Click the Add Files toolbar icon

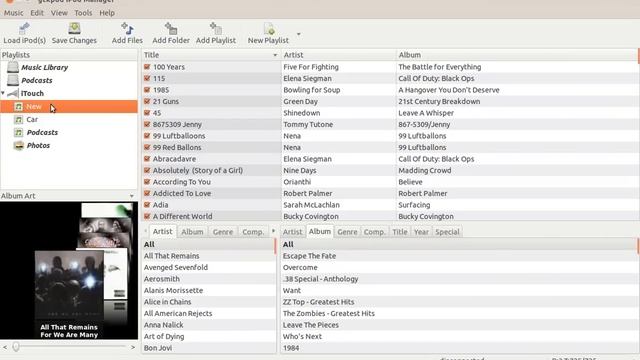pyautogui.click(x=127, y=28)
